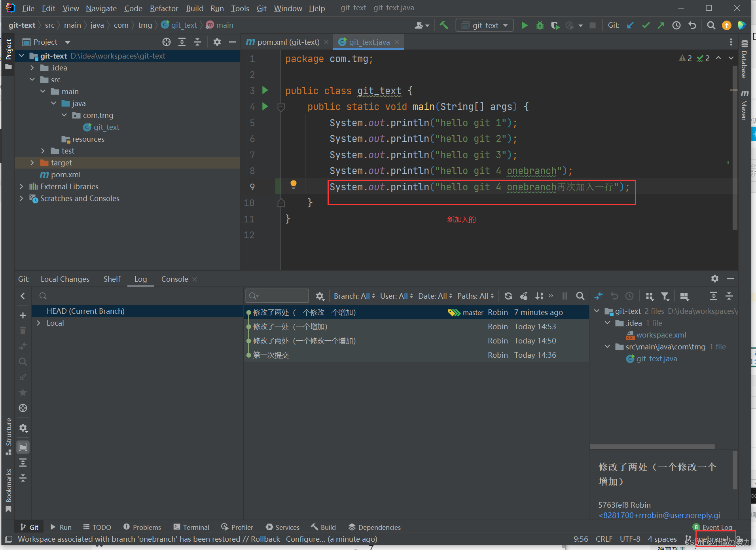Rollback changes using the undo arrow
The height and width of the screenshot is (550, 756).
click(692, 25)
